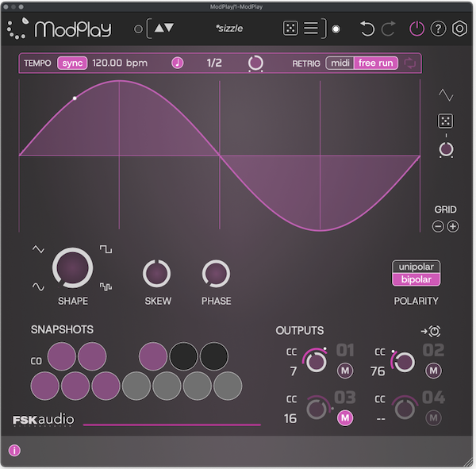Click the preset up/down arrows
This screenshot has width=476, height=469.
coord(164,28)
